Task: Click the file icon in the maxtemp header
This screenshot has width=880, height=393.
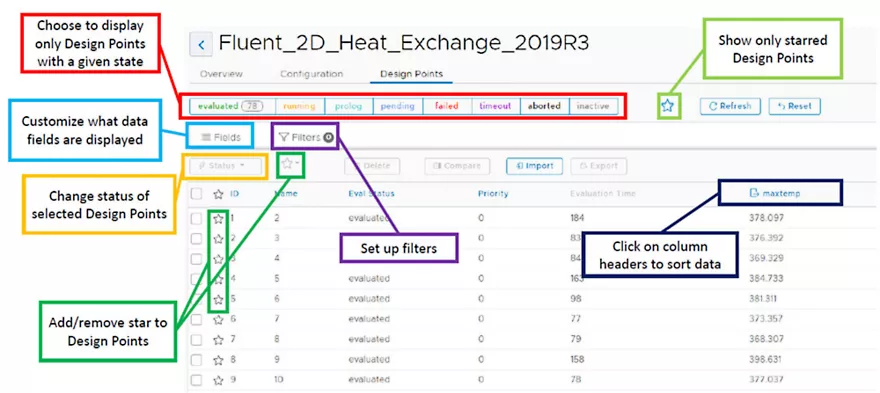Action: 755,194
